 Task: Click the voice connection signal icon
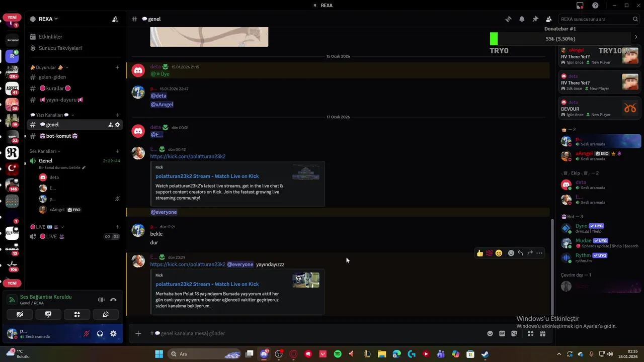[12, 300]
